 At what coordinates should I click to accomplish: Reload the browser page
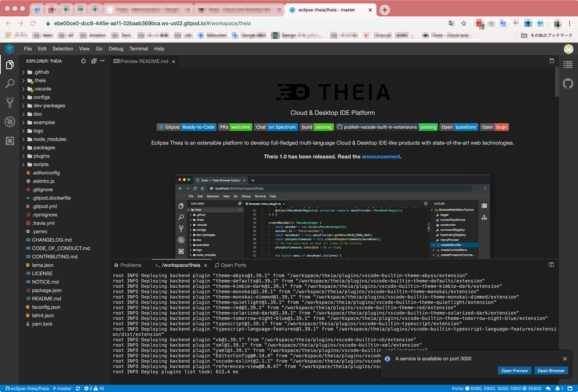click(33, 23)
